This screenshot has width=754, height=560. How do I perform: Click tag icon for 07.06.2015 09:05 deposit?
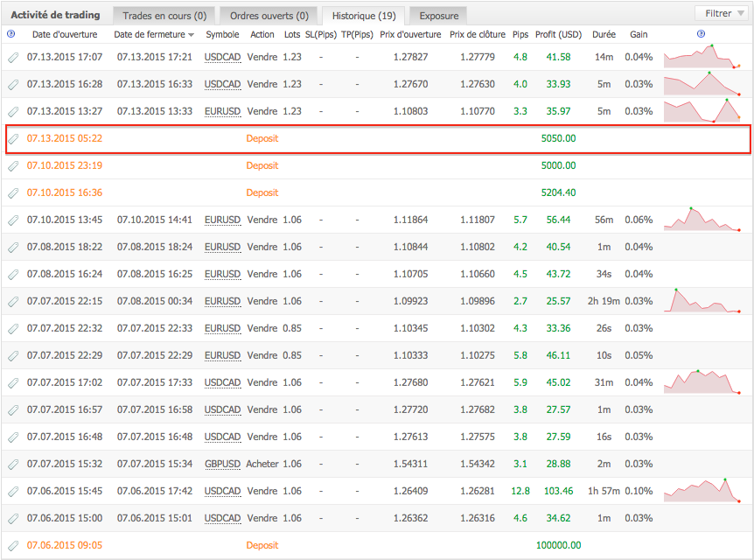pyautogui.click(x=13, y=546)
